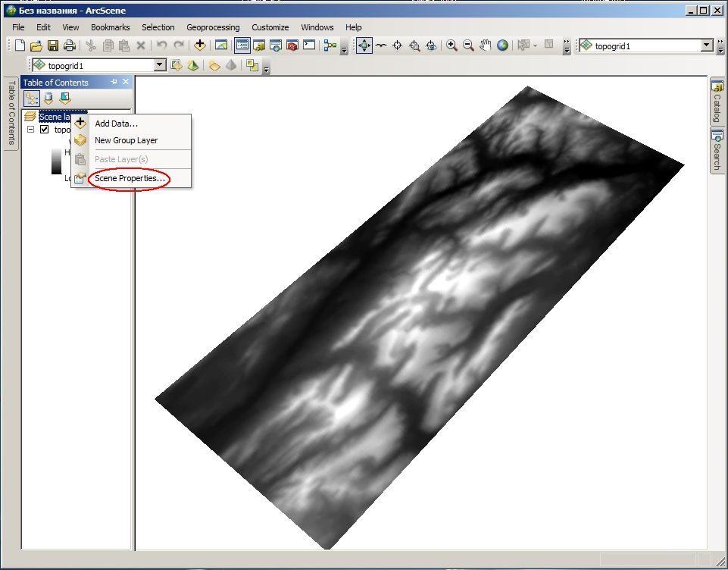
Task: Select the Navigate tool
Action: pyautogui.click(x=364, y=45)
